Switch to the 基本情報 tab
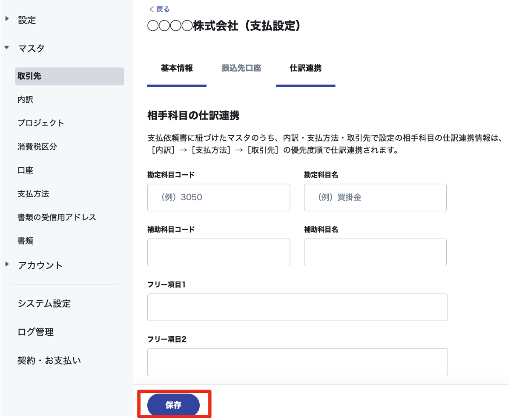The image size is (509, 420). tap(177, 68)
